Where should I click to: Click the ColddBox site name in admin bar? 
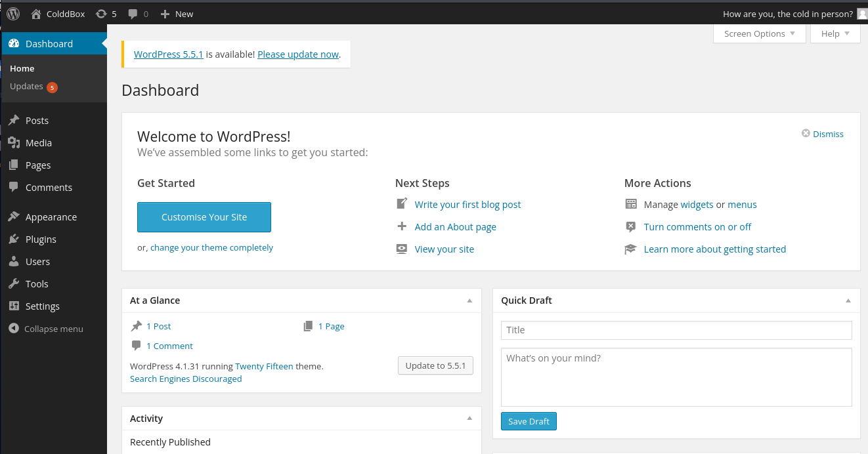(66, 14)
